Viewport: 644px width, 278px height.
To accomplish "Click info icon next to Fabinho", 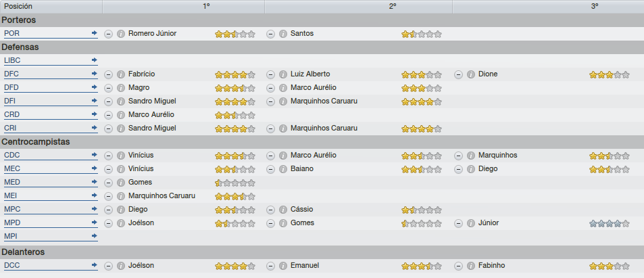I will [471, 266].
